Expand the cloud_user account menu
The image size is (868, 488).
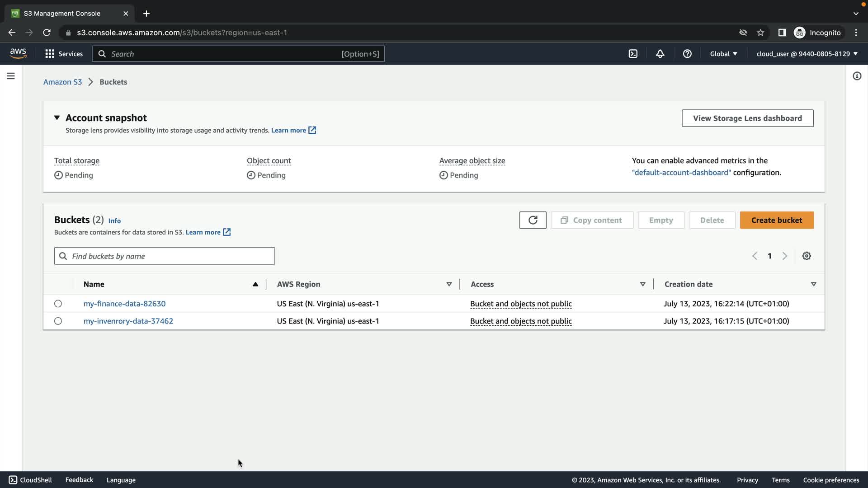[807, 54]
